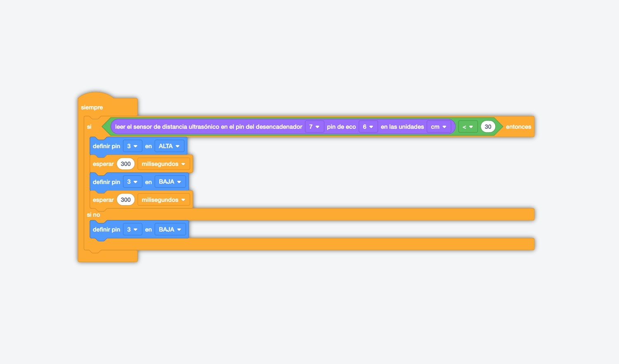Expand the cm units dropdown
The image size is (619, 364).
tap(439, 127)
